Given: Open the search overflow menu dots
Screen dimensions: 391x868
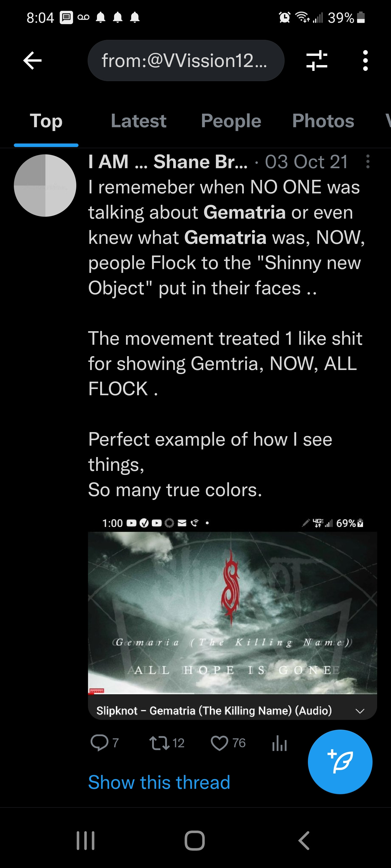Looking at the screenshot, I should (x=365, y=61).
